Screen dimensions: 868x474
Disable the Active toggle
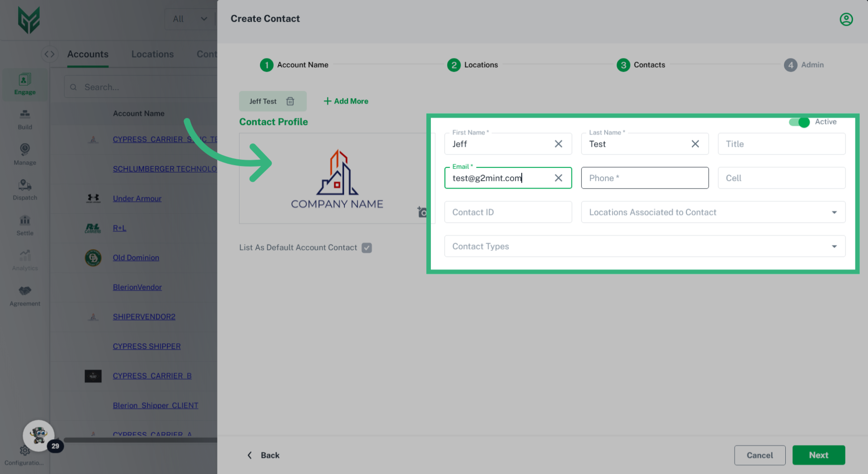[x=799, y=122]
